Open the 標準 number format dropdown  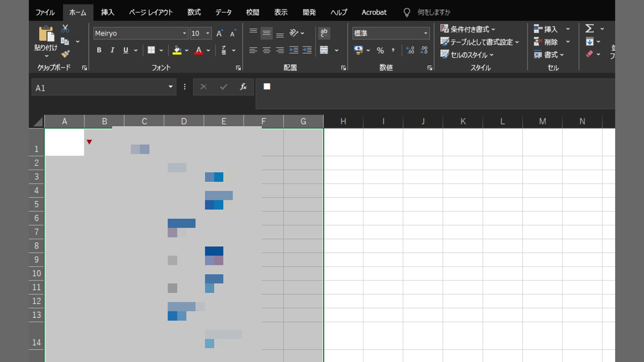[425, 33]
